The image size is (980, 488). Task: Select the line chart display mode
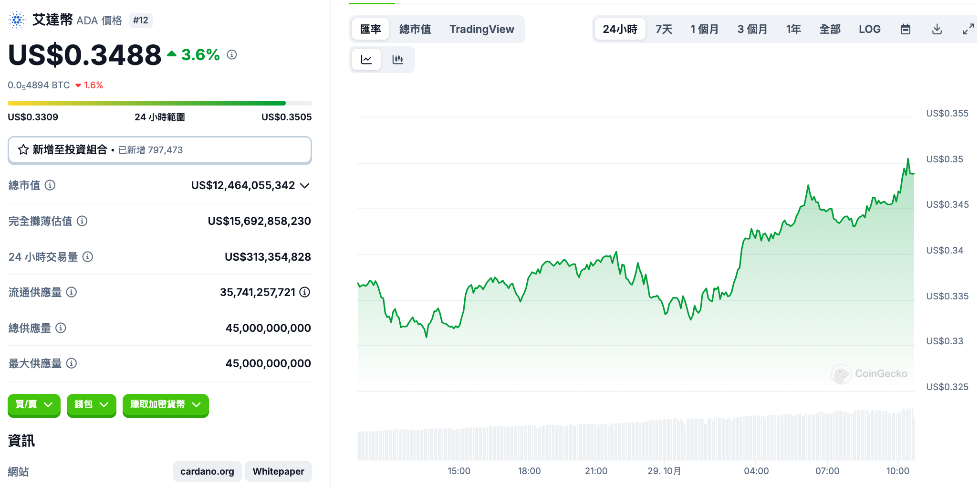pyautogui.click(x=366, y=59)
